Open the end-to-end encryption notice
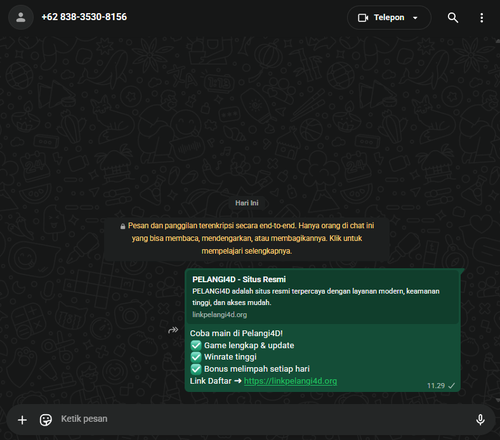500x440 pixels. 247,238
